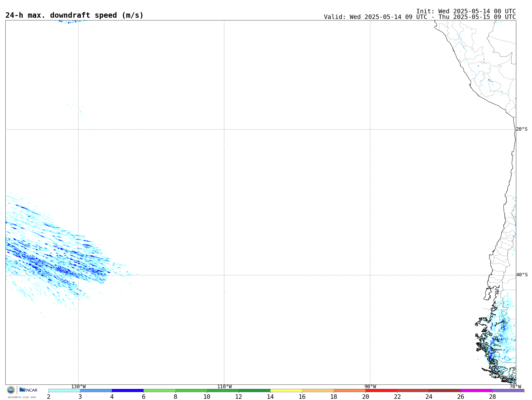Click the colorbar tick label 2

click(49, 397)
